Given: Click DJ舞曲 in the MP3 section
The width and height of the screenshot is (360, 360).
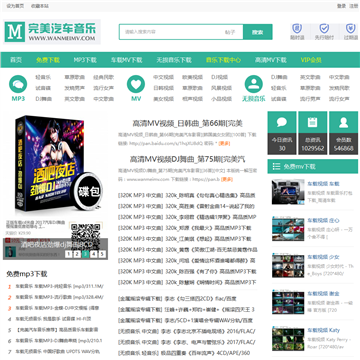Looking at the screenshot, I should (x=44, y=99).
